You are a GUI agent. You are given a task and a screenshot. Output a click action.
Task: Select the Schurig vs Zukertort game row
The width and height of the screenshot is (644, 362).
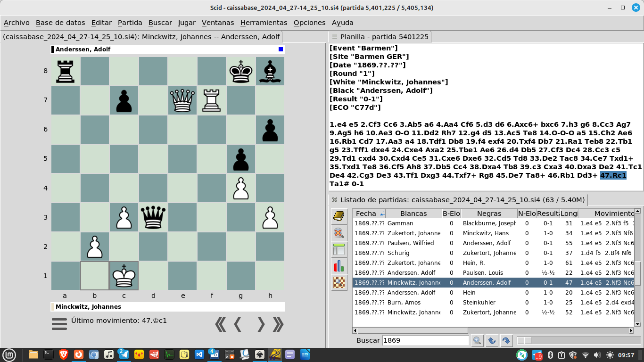493,253
